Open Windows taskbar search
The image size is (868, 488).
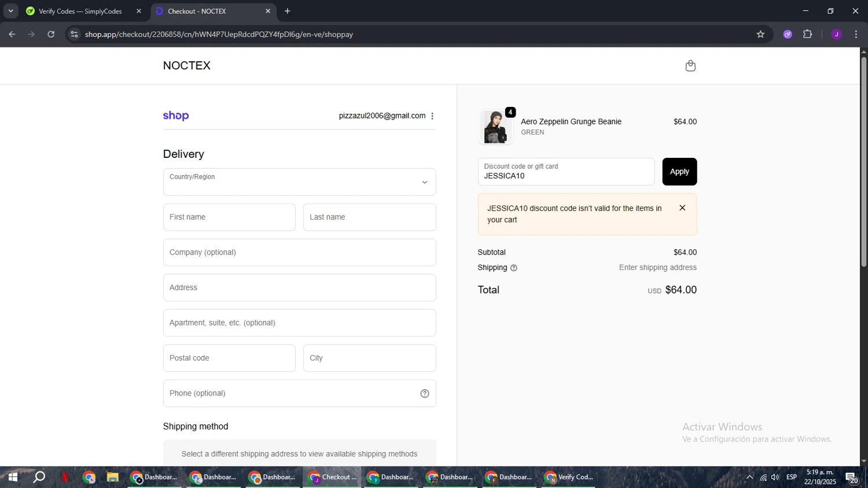(39, 478)
